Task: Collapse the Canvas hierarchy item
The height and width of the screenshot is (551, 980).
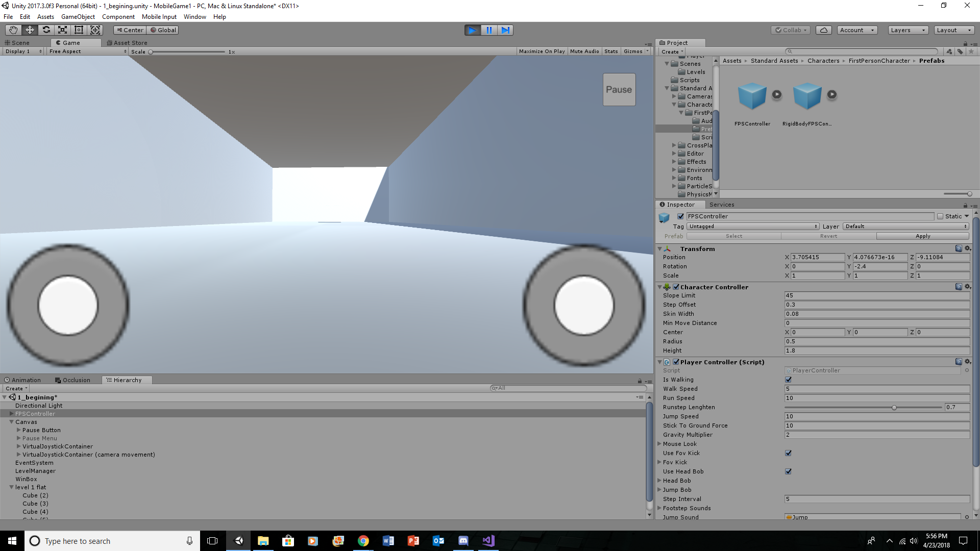Action: click(11, 422)
